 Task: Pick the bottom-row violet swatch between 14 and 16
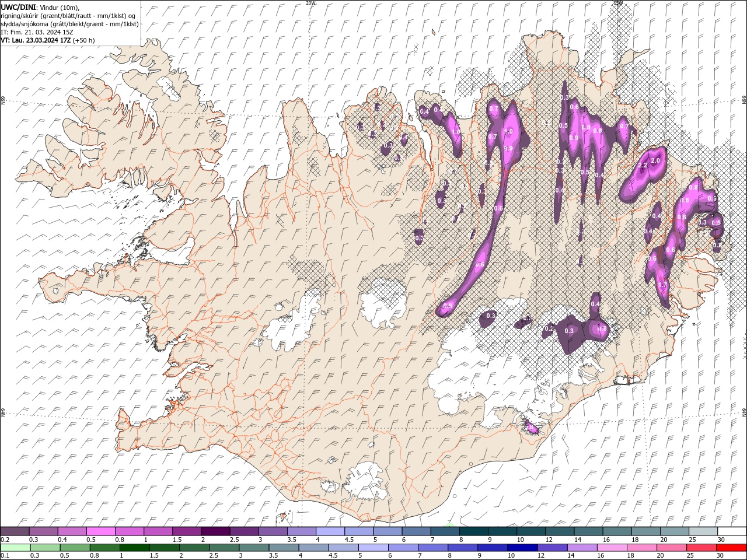pos(582,548)
